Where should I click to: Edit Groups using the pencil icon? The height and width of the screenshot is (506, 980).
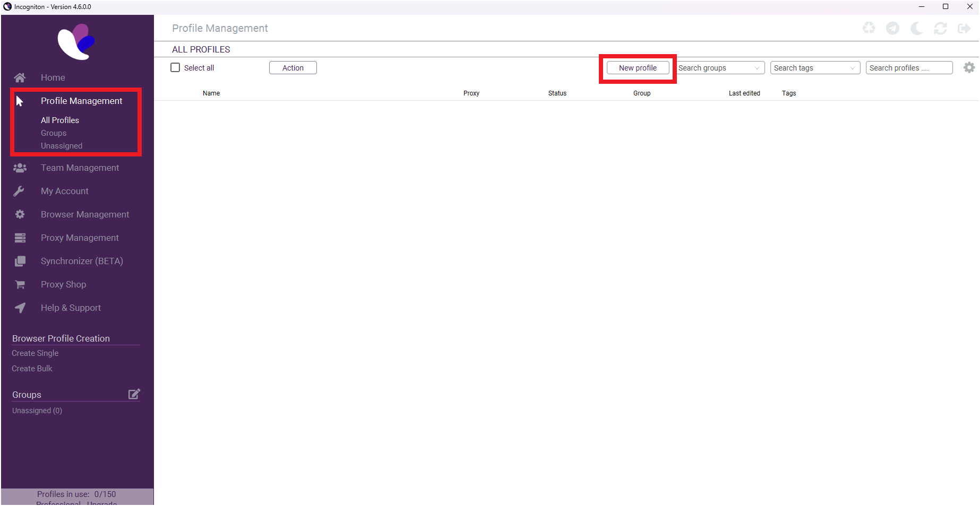(x=134, y=394)
